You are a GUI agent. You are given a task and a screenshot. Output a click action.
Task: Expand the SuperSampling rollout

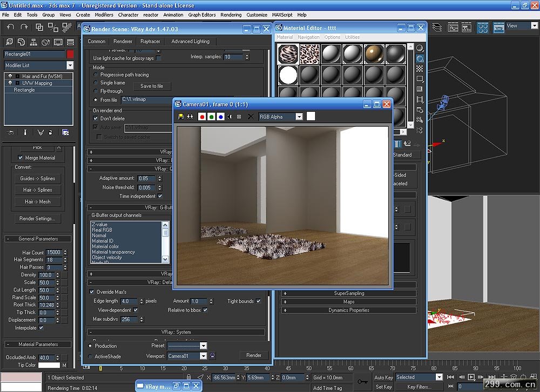coord(349,294)
